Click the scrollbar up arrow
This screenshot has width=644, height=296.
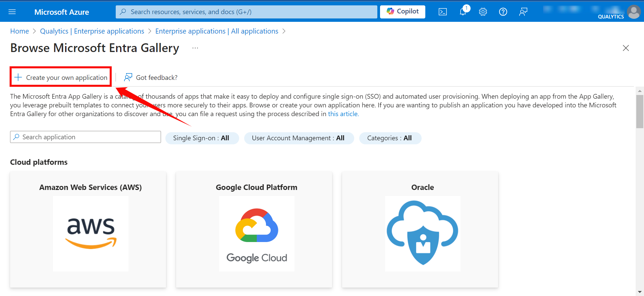tap(640, 91)
